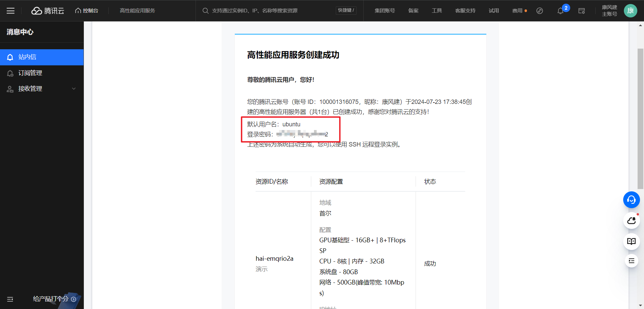Collapse the sidebar with the bottom icon
Viewport: 644px width, 309px height.
[x=10, y=299]
